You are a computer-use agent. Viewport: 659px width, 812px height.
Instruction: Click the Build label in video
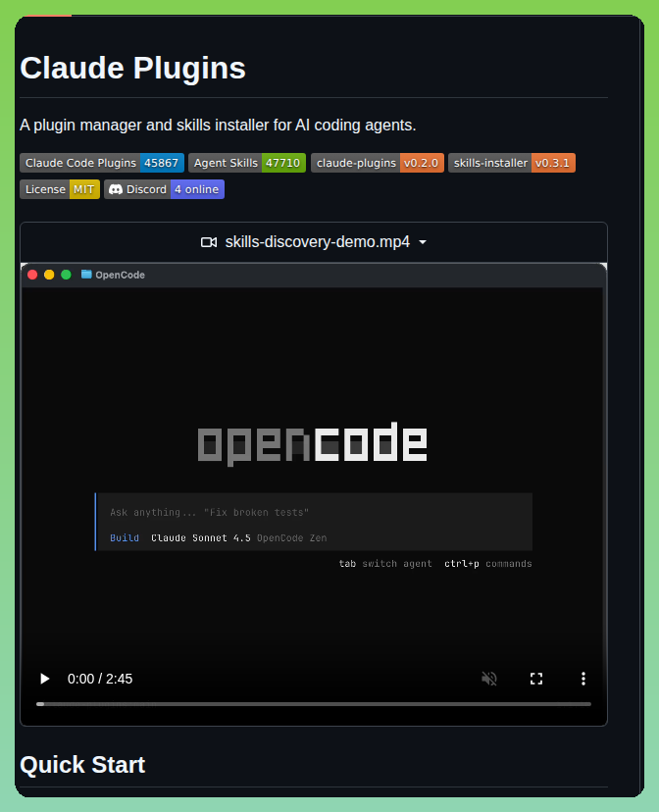(x=125, y=538)
